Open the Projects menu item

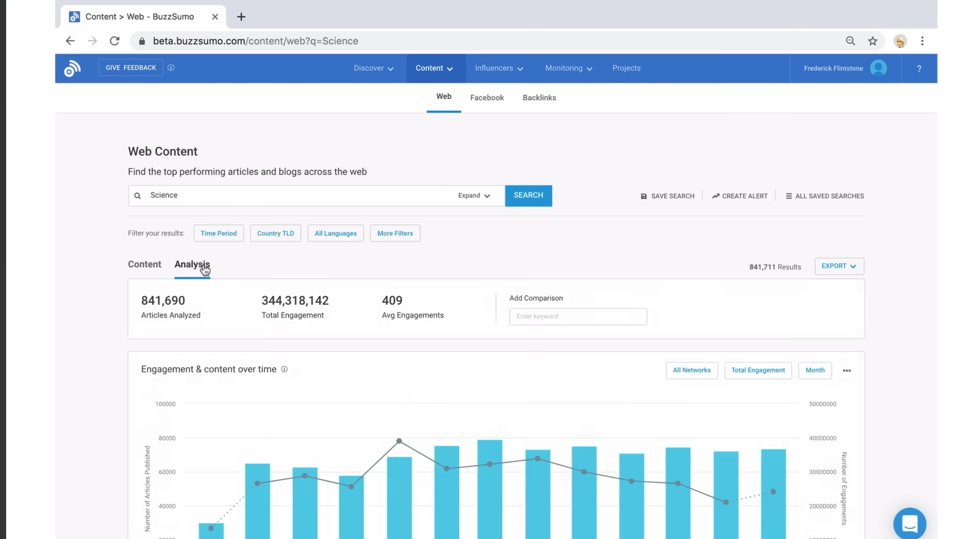[626, 68]
